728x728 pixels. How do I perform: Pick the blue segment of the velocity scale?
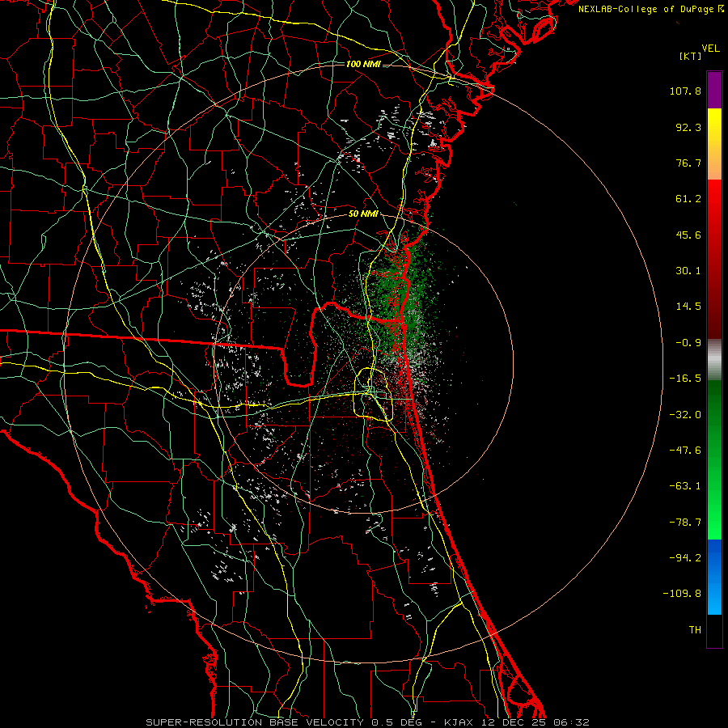point(714,577)
